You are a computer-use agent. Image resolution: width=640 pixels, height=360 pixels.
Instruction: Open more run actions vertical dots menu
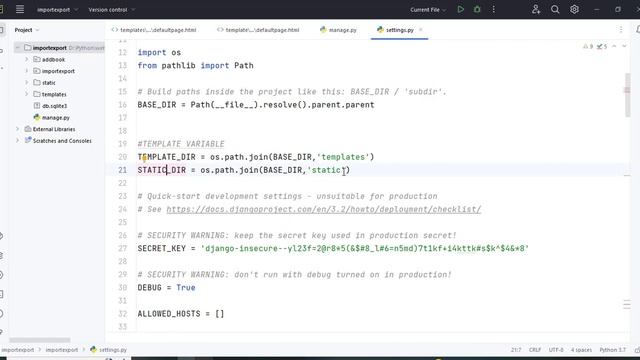point(493,9)
